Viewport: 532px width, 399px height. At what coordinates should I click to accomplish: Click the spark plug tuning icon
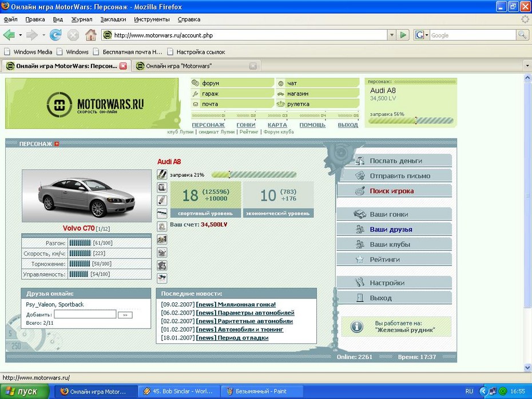point(162,200)
